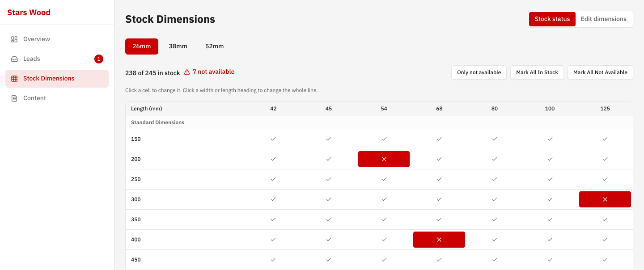This screenshot has height=270, width=644.
Task: Toggle in-stock cell at length 250, width 80
Action: (x=494, y=179)
